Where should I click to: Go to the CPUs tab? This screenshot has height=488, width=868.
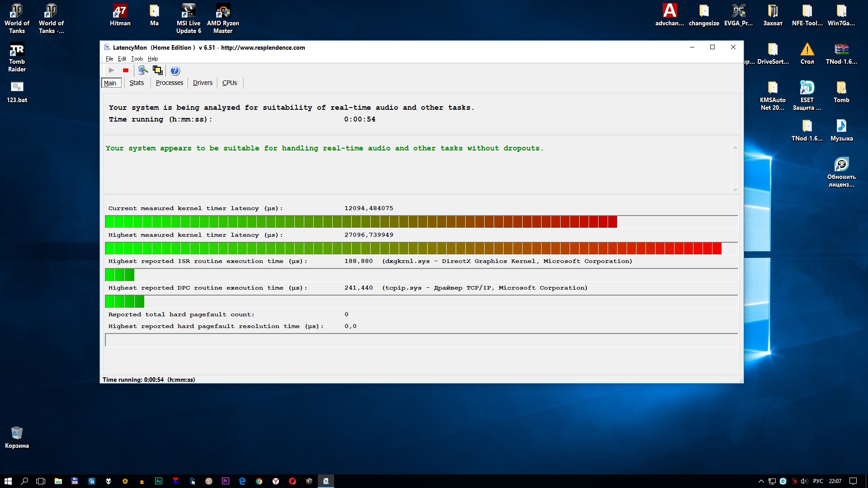pos(229,83)
